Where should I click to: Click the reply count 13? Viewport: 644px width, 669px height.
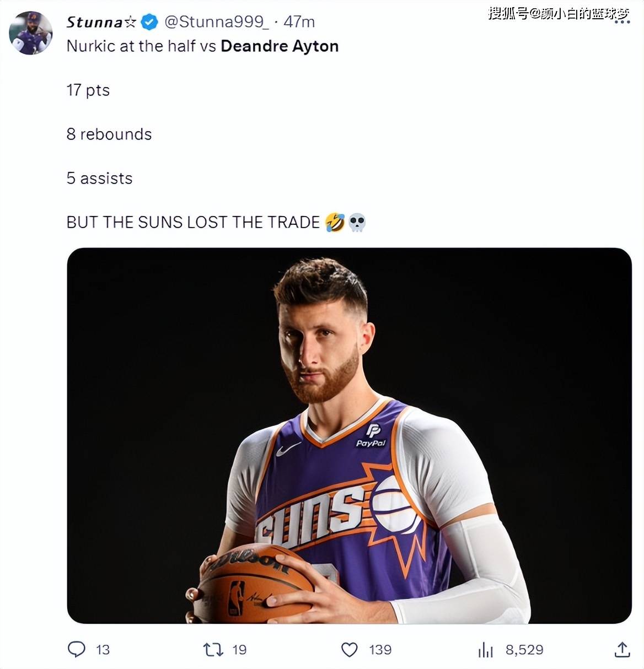[103, 650]
